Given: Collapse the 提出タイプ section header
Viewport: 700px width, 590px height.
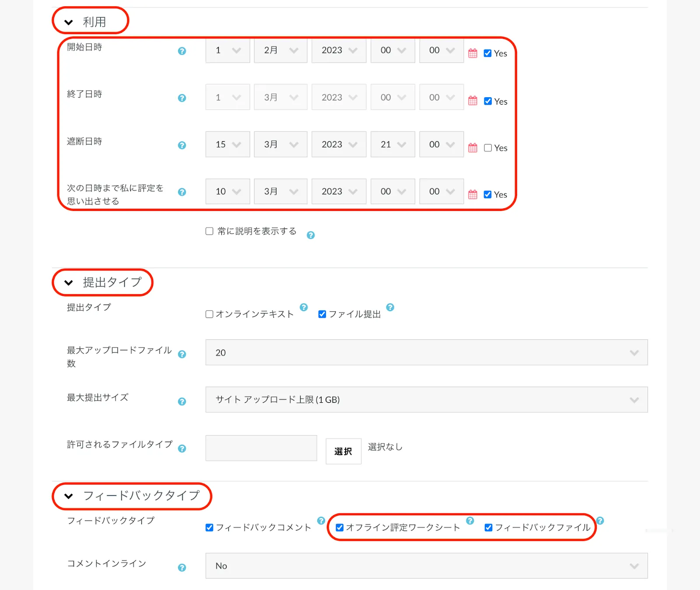Looking at the screenshot, I should 69,283.
